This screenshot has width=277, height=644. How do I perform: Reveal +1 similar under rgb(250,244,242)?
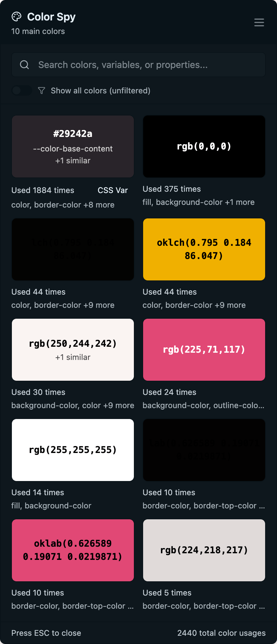pyautogui.click(x=73, y=357)
